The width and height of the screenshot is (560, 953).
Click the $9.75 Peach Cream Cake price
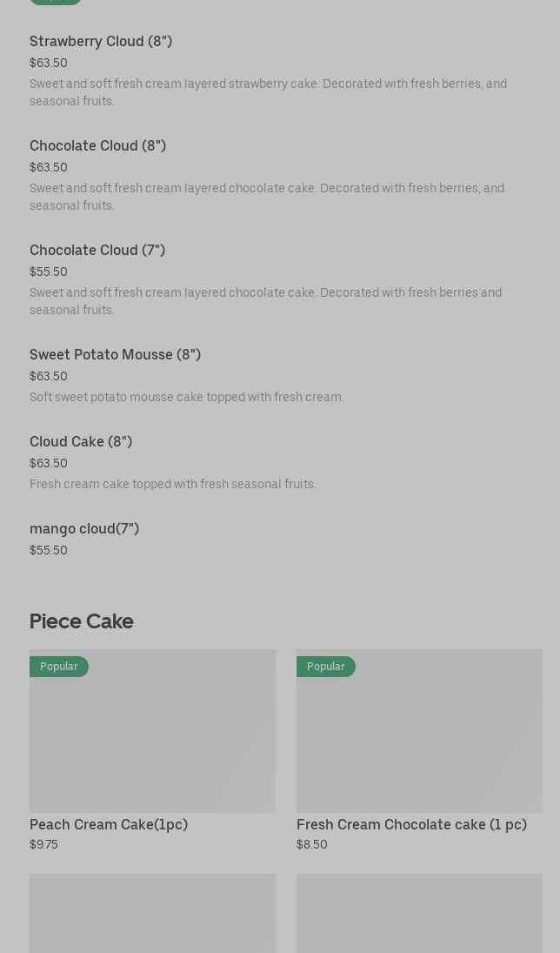pos(43,844)
